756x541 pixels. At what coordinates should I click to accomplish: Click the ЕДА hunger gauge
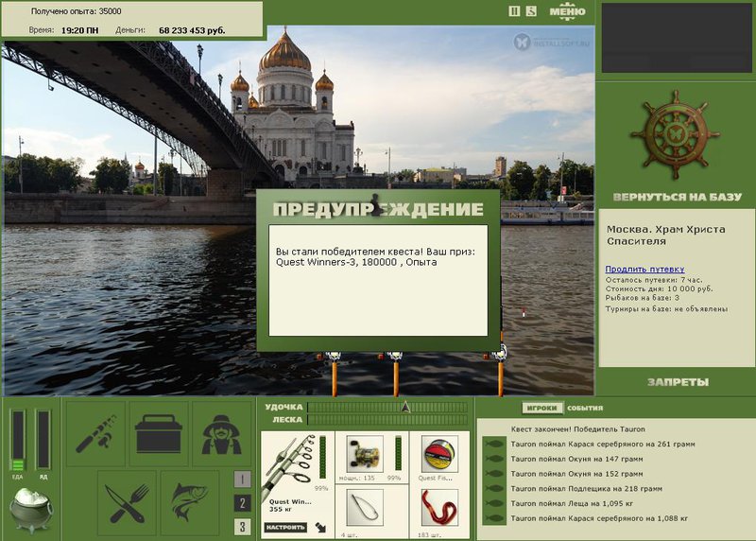18,440
